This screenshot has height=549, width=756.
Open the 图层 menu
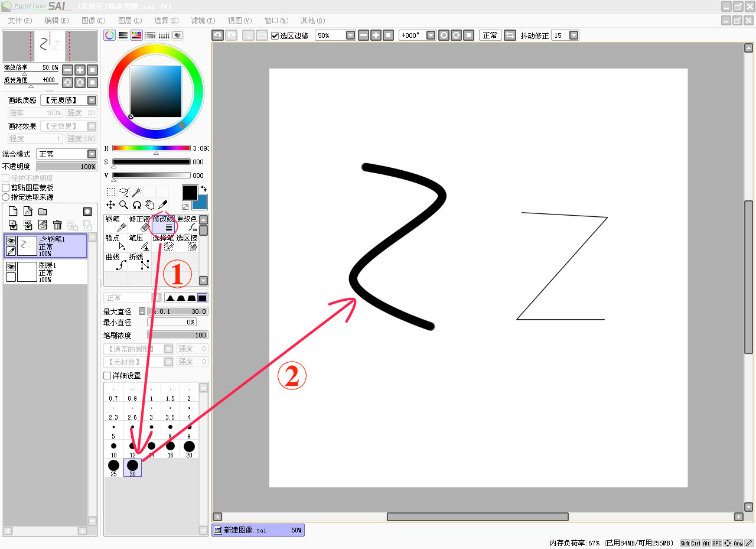pyautogui.click(x=130, y=21)
